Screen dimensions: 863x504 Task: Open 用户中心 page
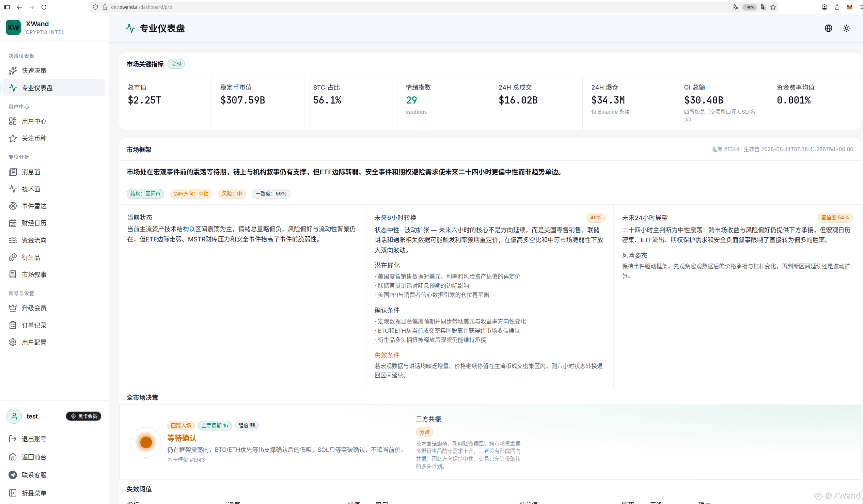pyautogui.click(x=54, y=121)
